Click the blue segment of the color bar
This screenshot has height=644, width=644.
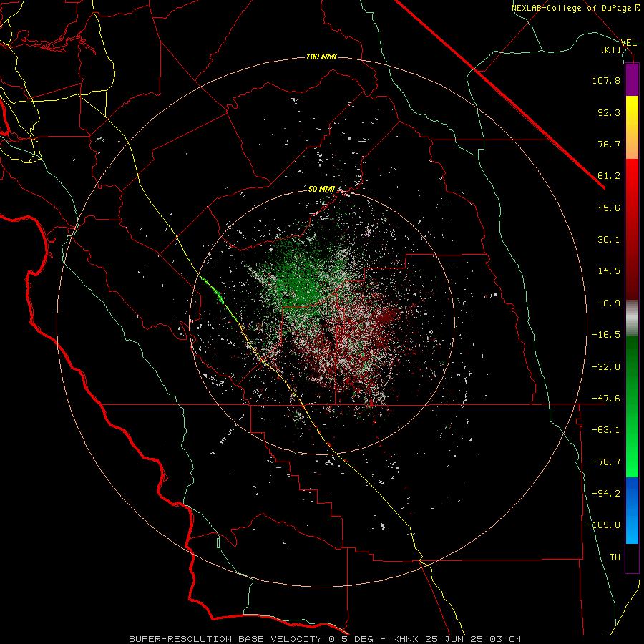click(x=632, y=510)
